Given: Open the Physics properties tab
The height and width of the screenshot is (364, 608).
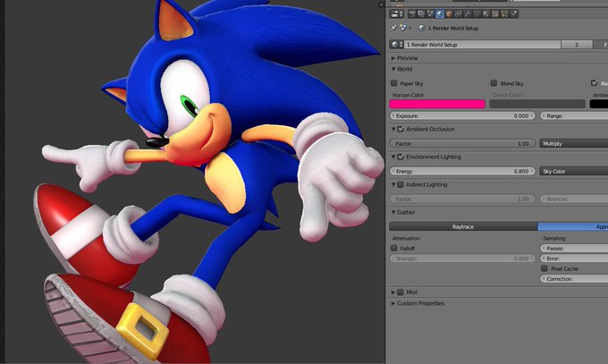Looking at the screenshot, I should [x=514, y=14].
